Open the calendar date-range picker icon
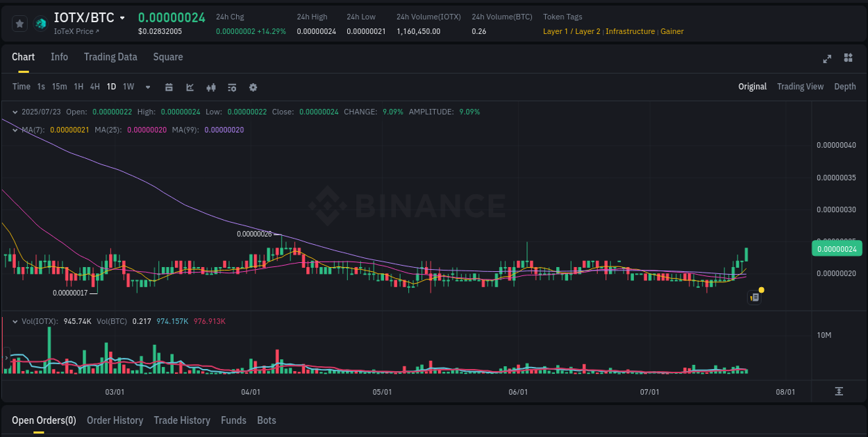868x437 pixels. tap(169, 87)
